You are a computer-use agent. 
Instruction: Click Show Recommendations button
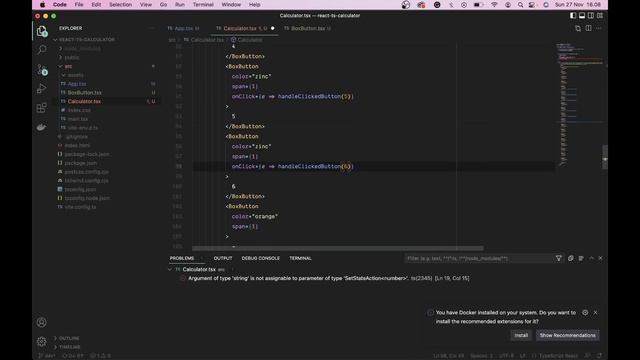567,336
